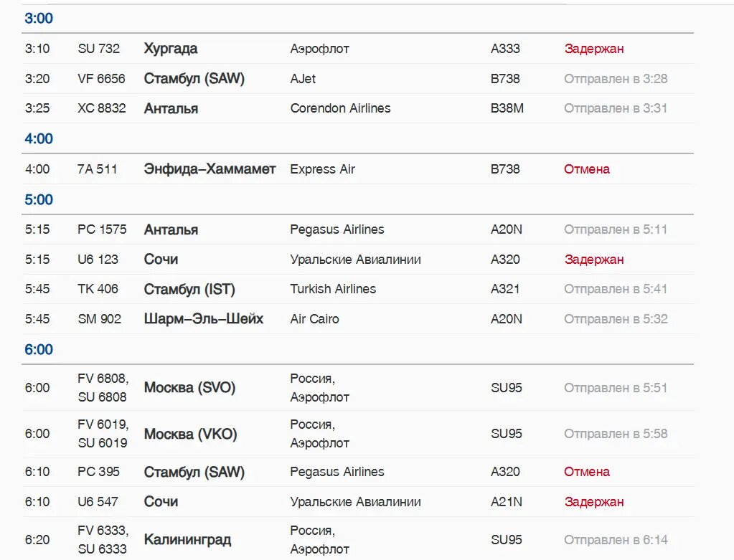
Task: Select the Анталья flight XC 8832 row
Action: pos(171,109)
